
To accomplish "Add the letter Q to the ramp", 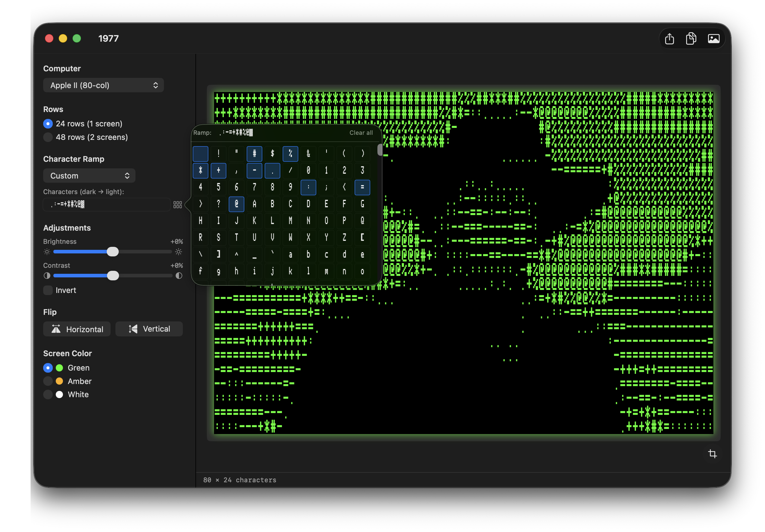I will tap(362, 221).
